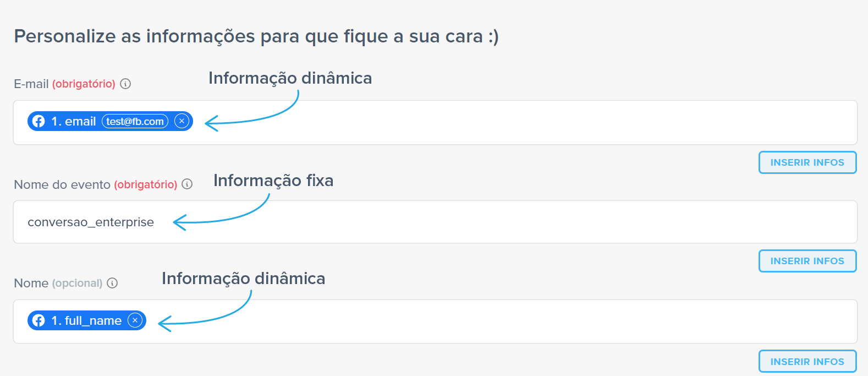Screen dimensions: 868x376
Task: Click inside the E-mail input field's empty area
Action: [x=523, y=122]
